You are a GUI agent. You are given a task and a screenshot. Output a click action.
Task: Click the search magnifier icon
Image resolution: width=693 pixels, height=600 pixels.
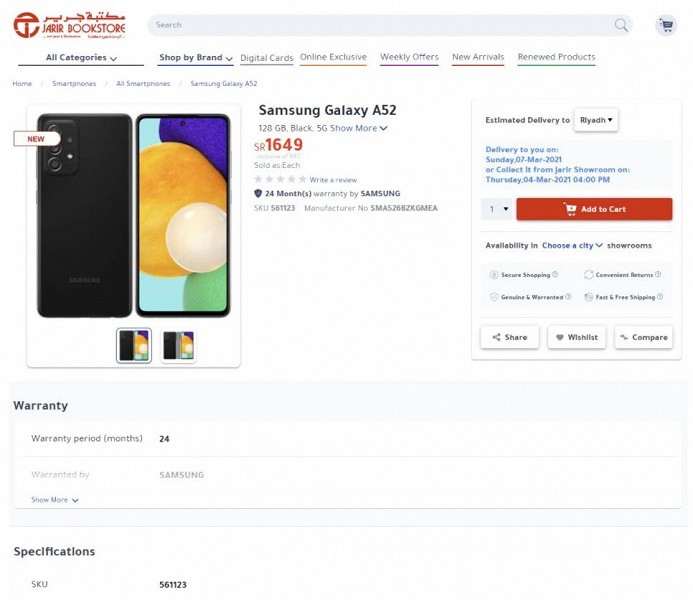pos(621,25)
